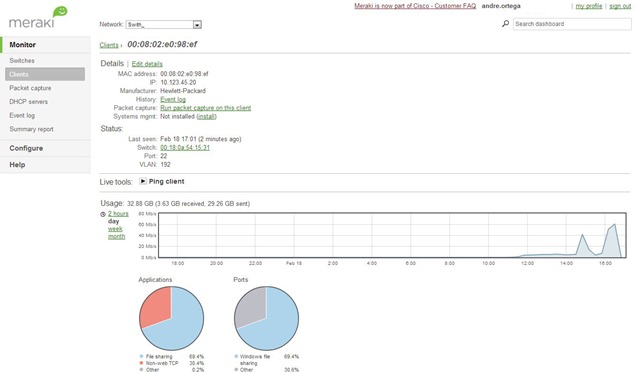636x373 pixels.
Task: Open Switches in the sidebar
Action: [x=22, y=60]
